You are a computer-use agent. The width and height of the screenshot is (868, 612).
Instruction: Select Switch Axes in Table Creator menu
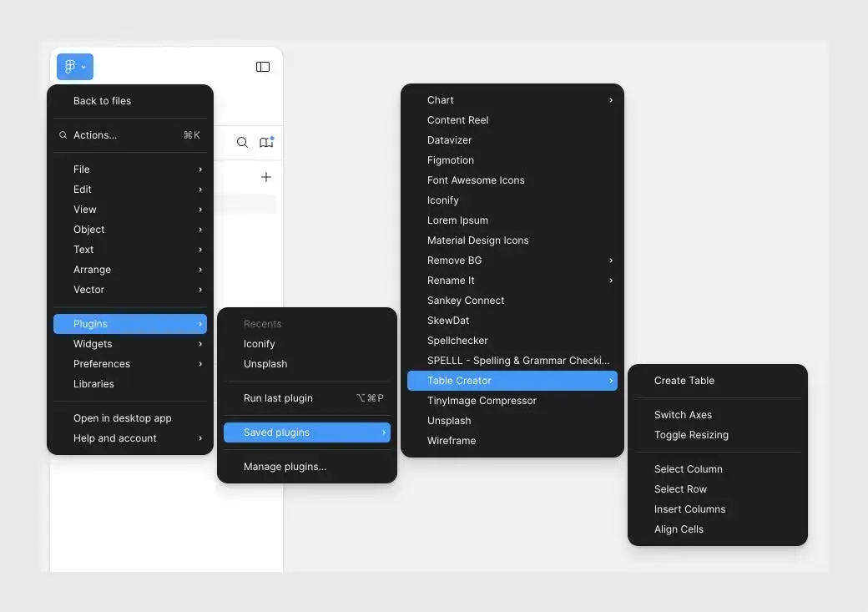tap(683, 415)
